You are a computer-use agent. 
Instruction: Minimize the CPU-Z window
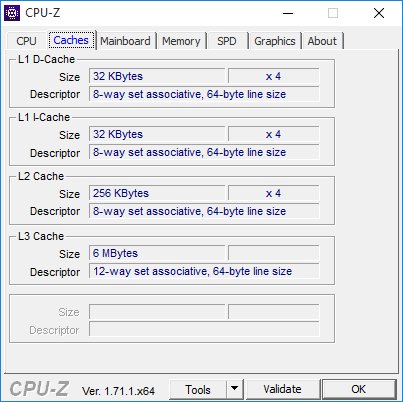(288, 13)
